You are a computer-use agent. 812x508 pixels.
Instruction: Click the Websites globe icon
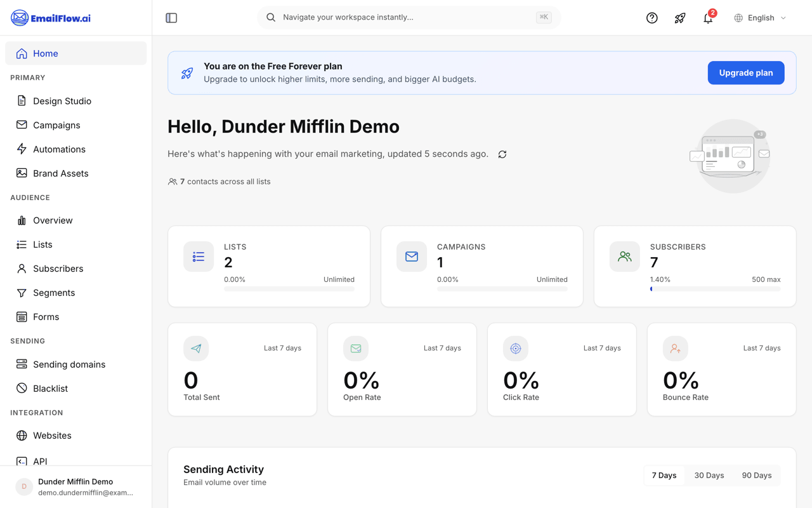[x=22, y=436]
